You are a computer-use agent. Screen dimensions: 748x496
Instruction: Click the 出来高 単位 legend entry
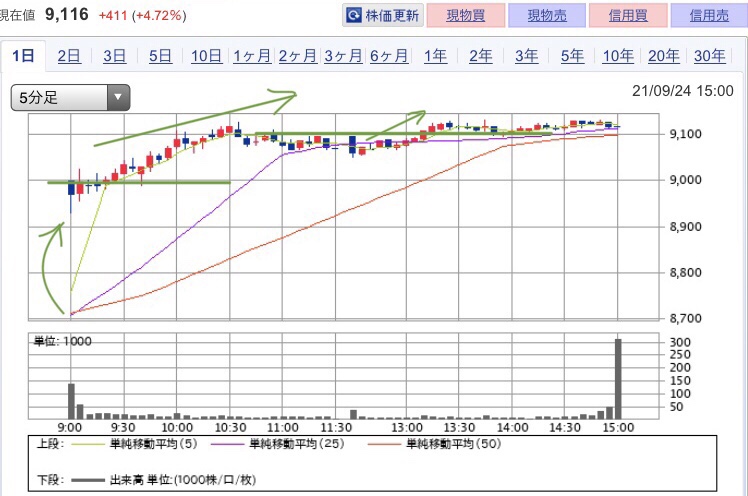(x=163, y=480)
